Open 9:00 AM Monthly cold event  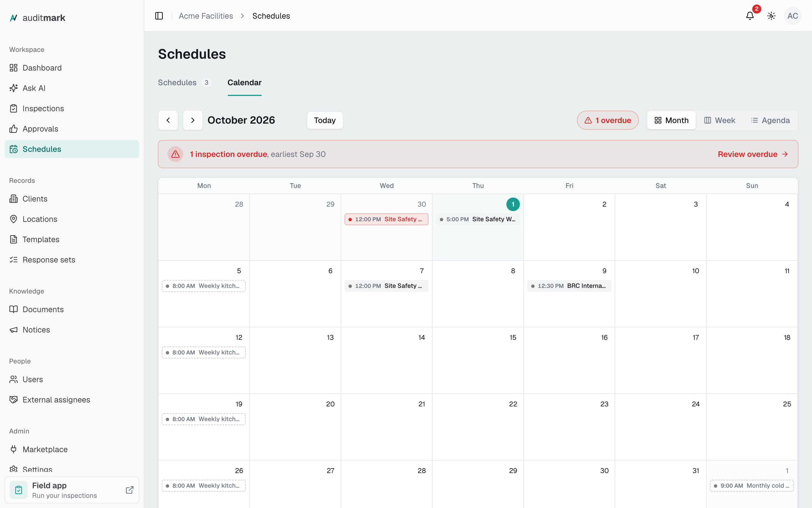[x=752, y=486]
